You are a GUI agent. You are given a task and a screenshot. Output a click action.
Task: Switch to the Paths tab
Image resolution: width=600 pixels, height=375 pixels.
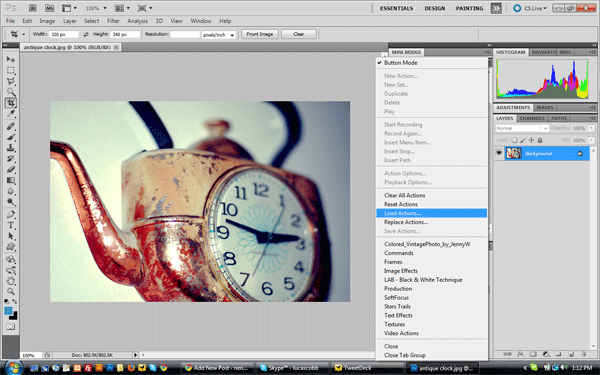coord(559,118)
